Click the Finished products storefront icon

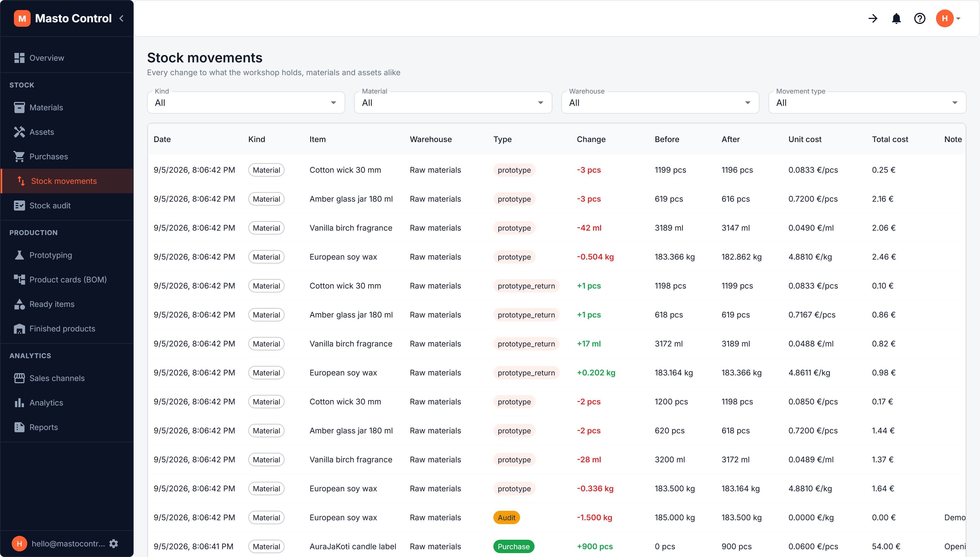point(19,329)
